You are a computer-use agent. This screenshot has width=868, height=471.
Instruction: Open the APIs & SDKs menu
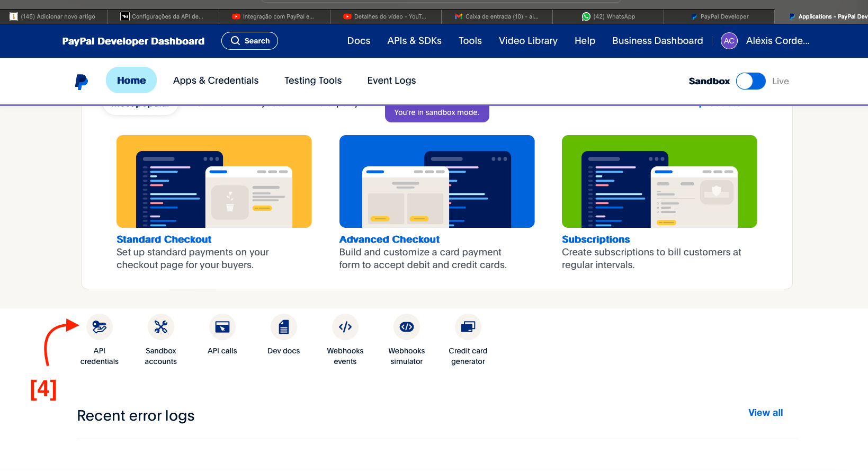coord(414,41)
